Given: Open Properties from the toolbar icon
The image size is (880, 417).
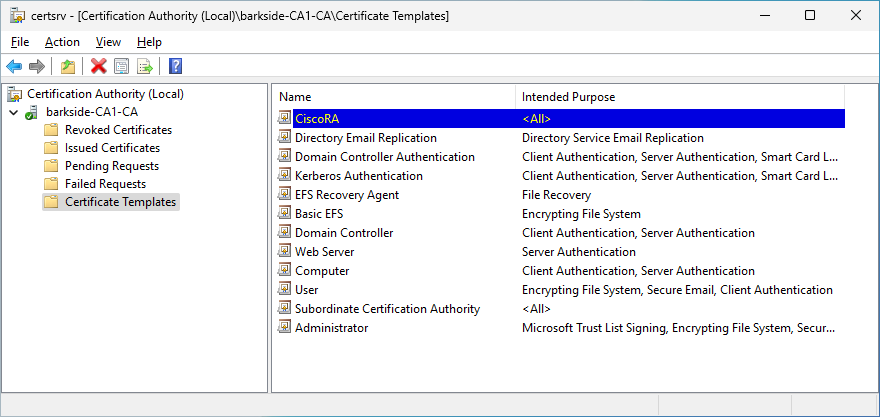Looking at the screenshot, I should tap(122, 67).
